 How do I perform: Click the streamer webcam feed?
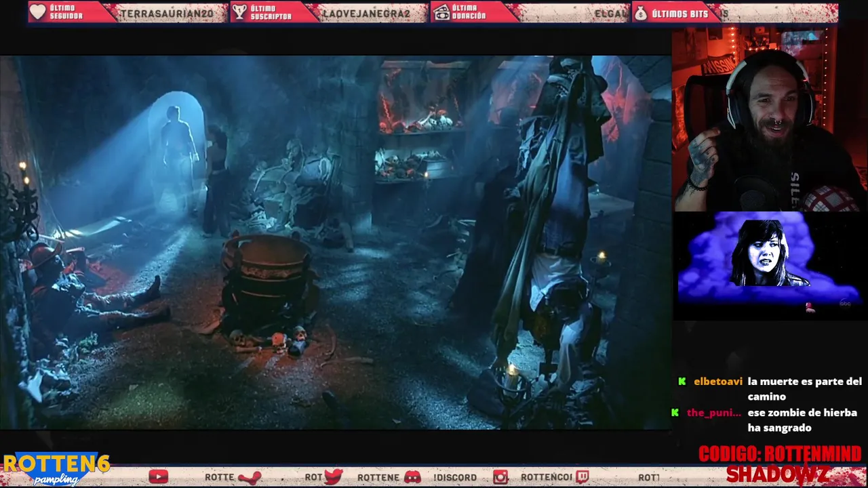click(x=769, y=119)
